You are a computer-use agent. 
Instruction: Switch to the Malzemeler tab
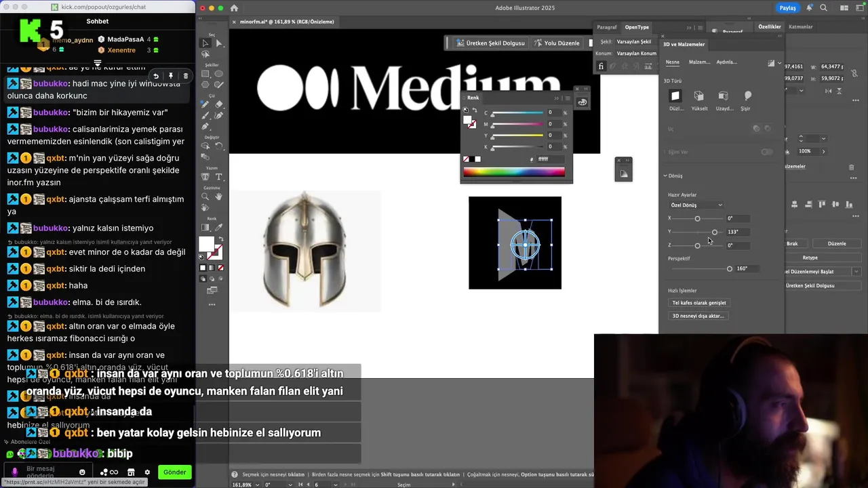point(699,62)
